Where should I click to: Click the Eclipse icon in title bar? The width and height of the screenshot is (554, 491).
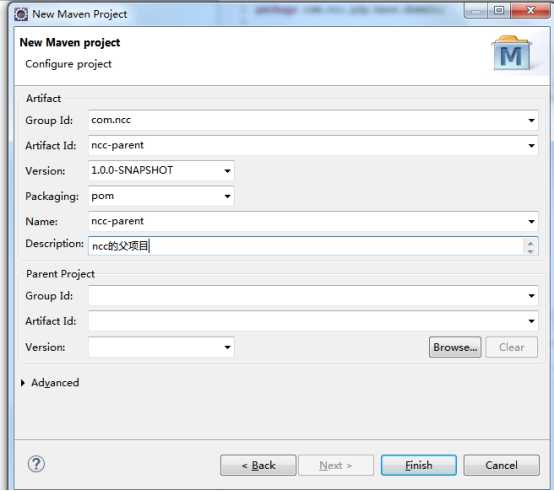point(21,14)
